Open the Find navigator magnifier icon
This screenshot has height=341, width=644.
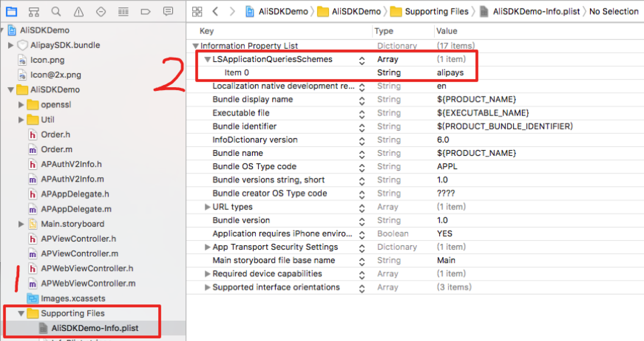56,12
